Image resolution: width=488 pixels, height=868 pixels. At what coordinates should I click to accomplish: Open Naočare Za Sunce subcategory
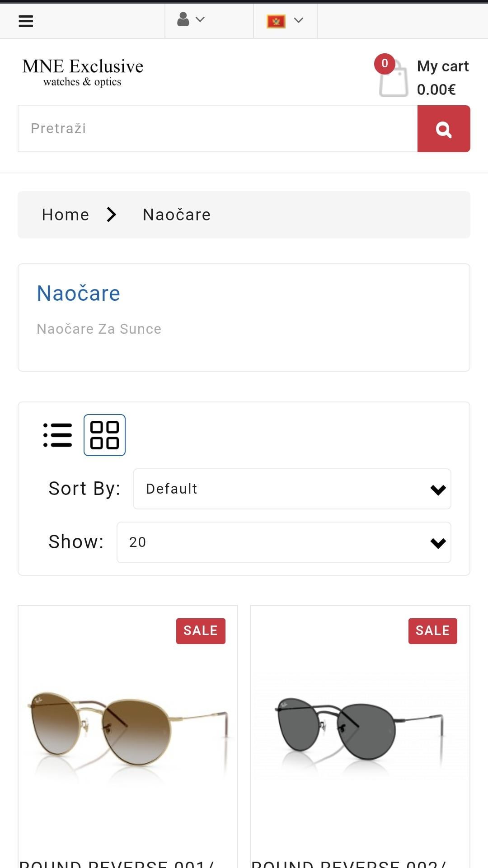99,329
